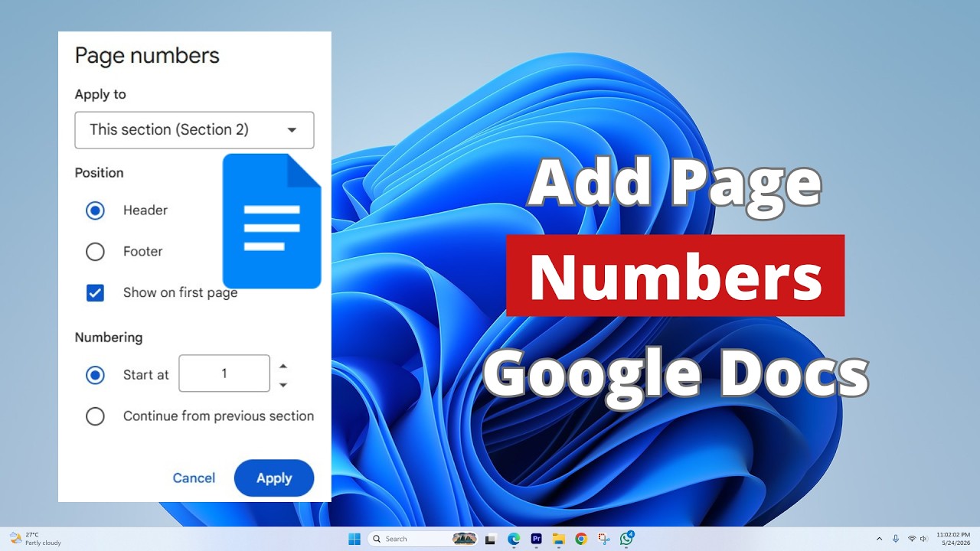980x551 pixels.
Task: Click the volume speaker tray icon
Action: [x=925, y=539]
